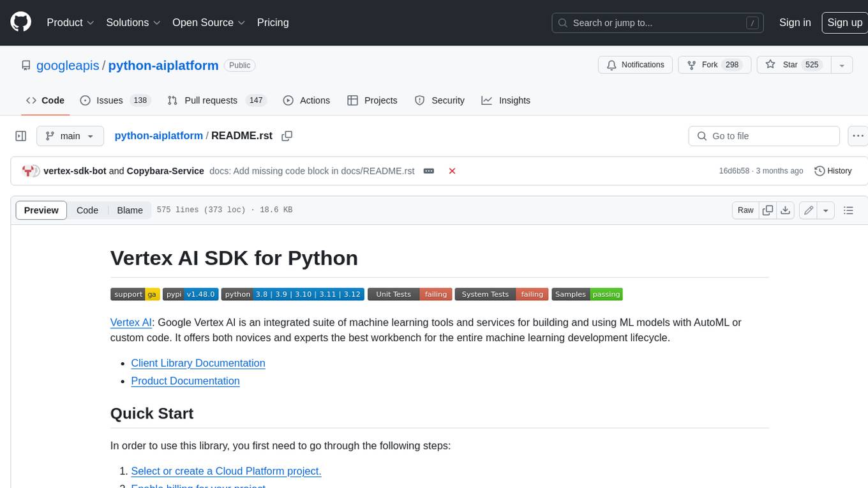Open Copybara-Service author link

click(x=165, y=171)
